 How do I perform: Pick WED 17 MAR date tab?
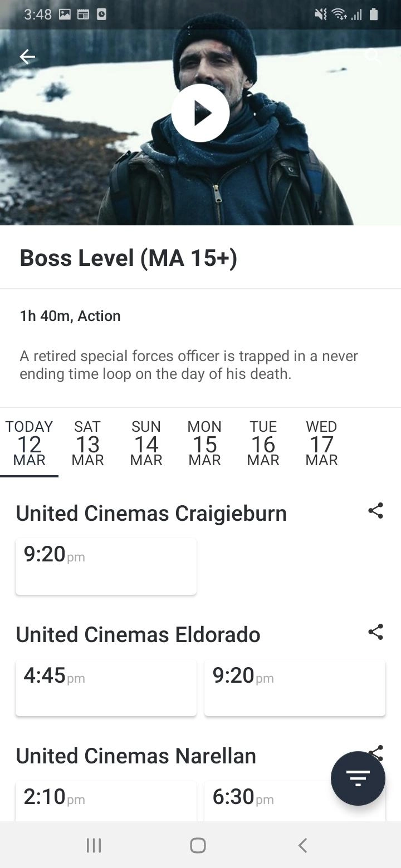point(321,443)
